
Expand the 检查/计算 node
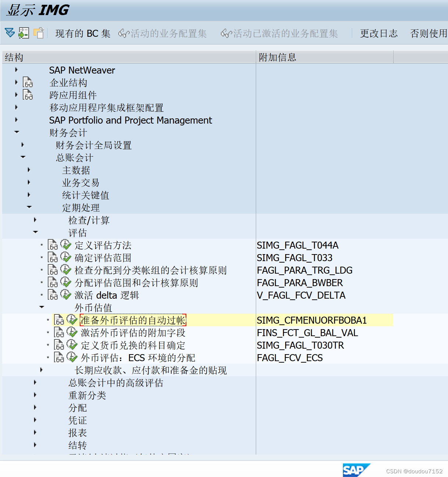click(35, 220)
